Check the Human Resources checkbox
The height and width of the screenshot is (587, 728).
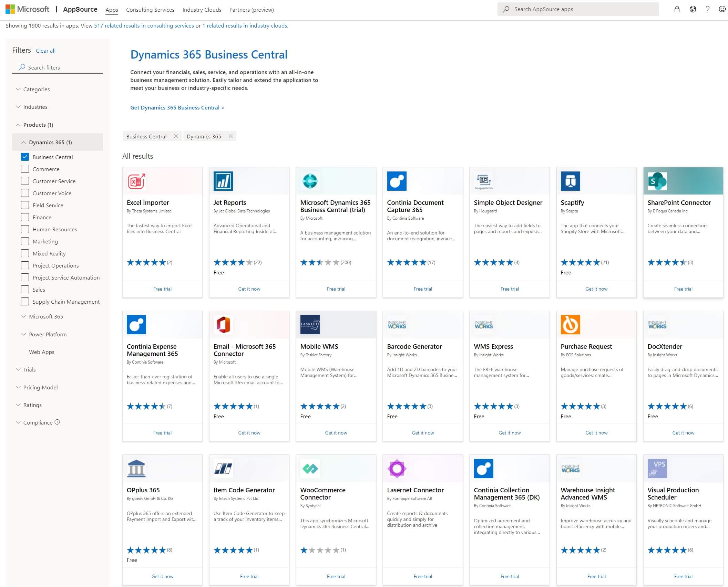(25, 229)
